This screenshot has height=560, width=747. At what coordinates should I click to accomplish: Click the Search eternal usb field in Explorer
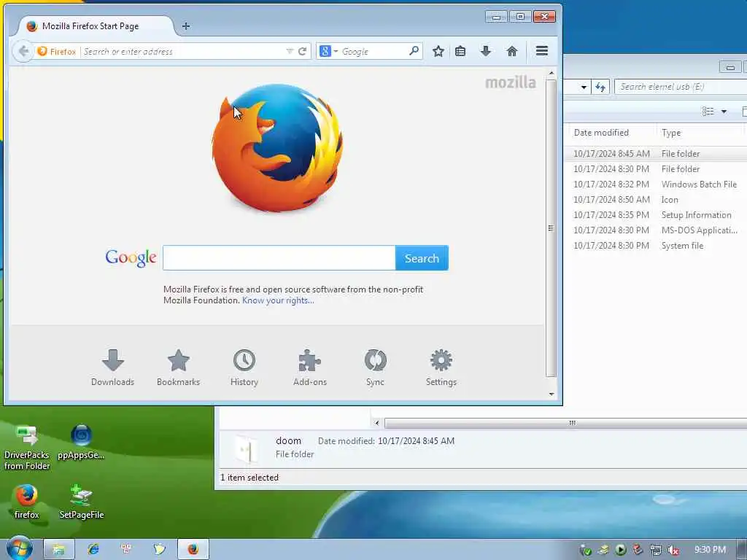(x=681, y=87)
